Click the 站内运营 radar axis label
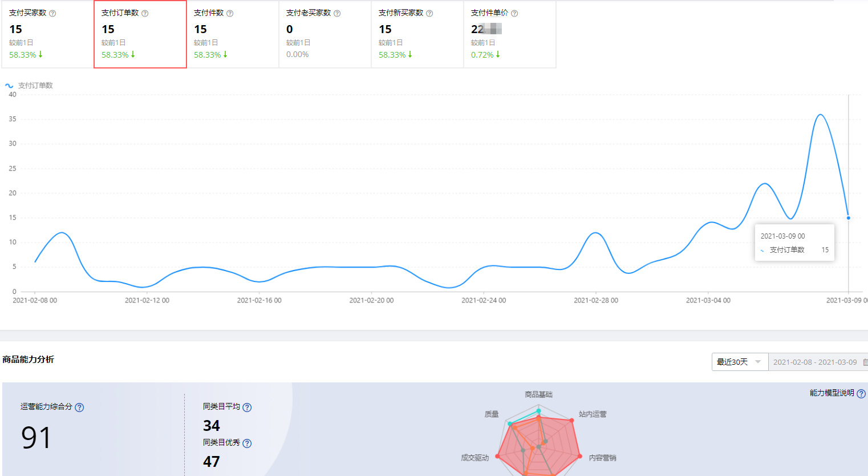Image resolution: width=868 pixels, height=476 pixels. [x=593, y=414]
